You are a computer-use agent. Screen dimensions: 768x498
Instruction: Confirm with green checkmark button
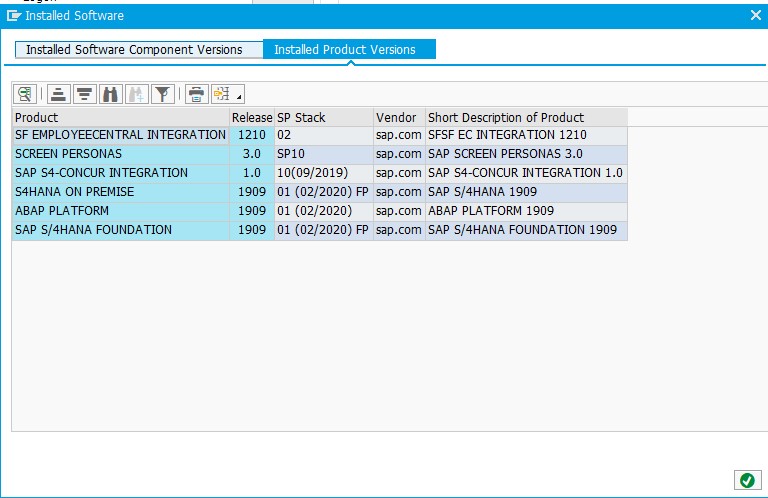[747, 480]
